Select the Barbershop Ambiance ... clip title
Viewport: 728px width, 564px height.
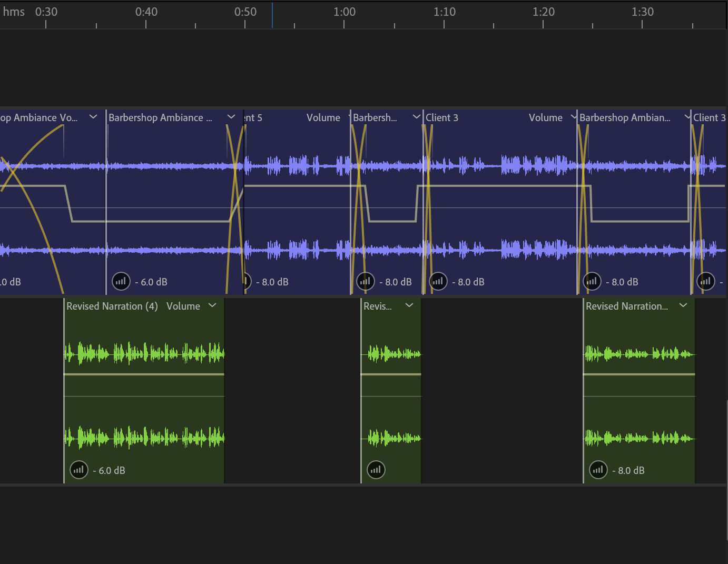[161, 118]
